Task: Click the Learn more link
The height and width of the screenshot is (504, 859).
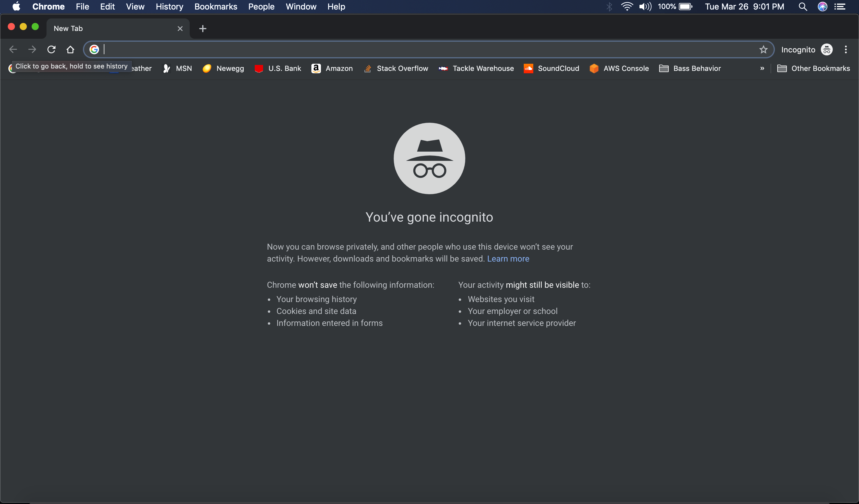Action: (x=508, y=259)
